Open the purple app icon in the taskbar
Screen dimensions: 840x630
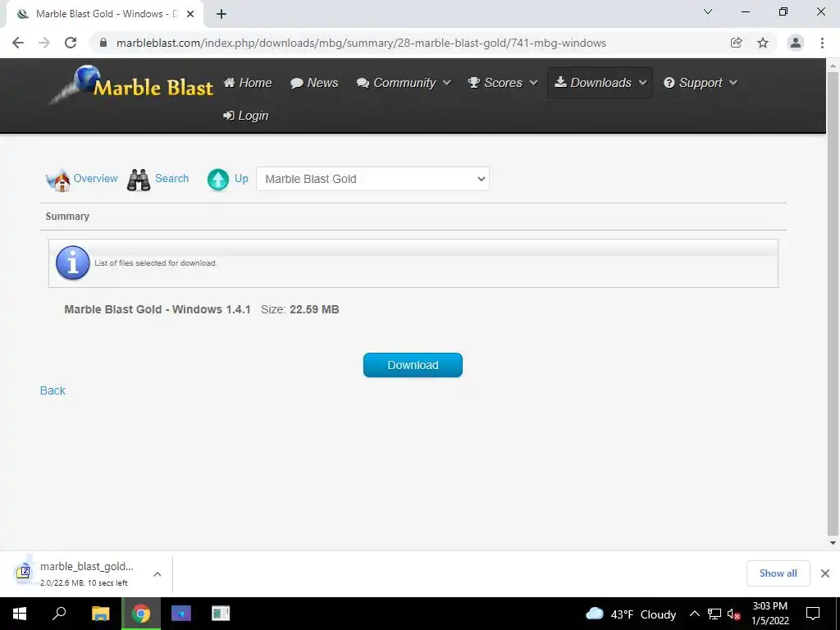tap(181, 614)
